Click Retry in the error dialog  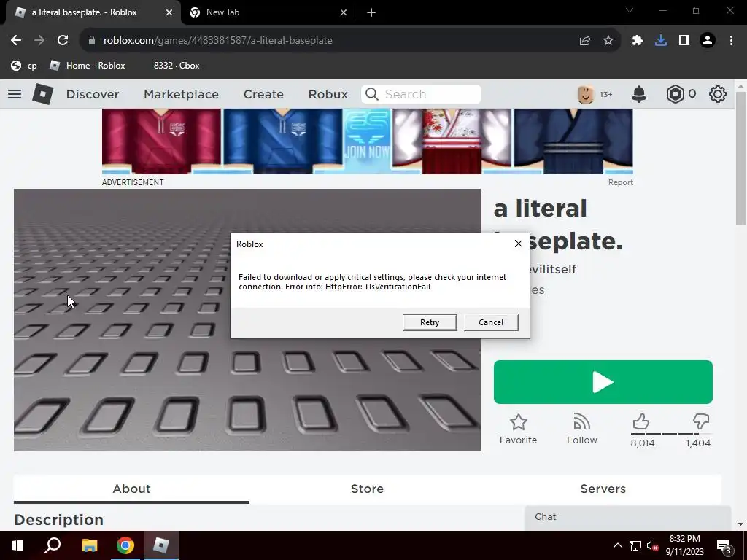(x=430, y=322)
